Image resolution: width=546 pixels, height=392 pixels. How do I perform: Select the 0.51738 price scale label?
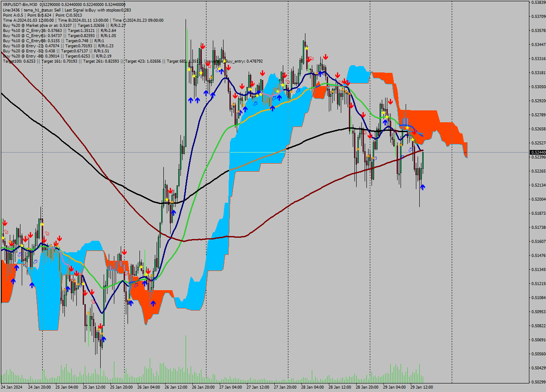[x=538, y=228]
